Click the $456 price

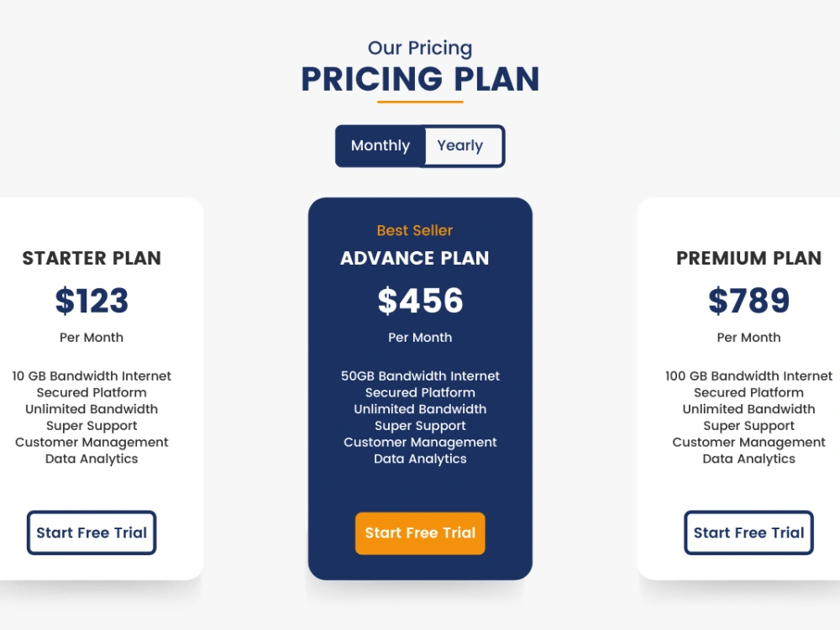(x=420, y=300)
